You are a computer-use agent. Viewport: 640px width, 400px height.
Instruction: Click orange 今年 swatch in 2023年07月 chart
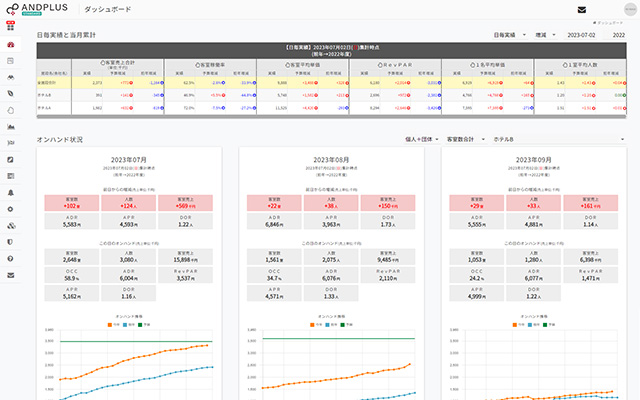(110, 325)
